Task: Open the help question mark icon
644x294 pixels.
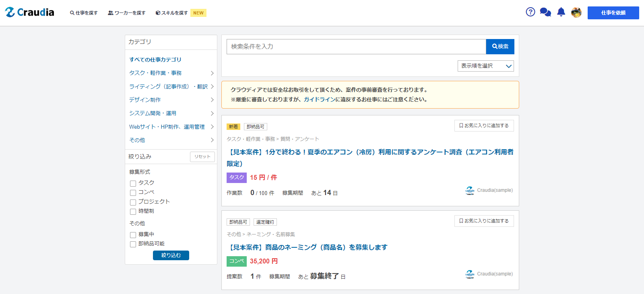Action: [530, 12]
